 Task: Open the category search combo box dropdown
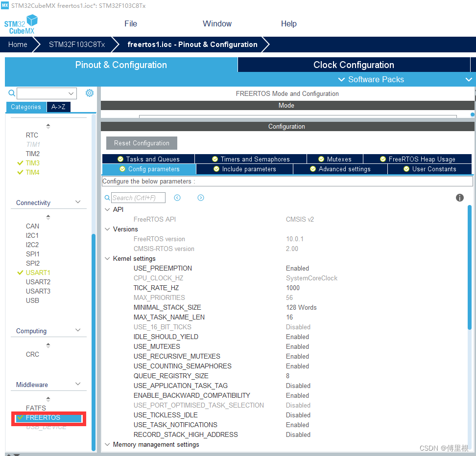tap(71, 93)
